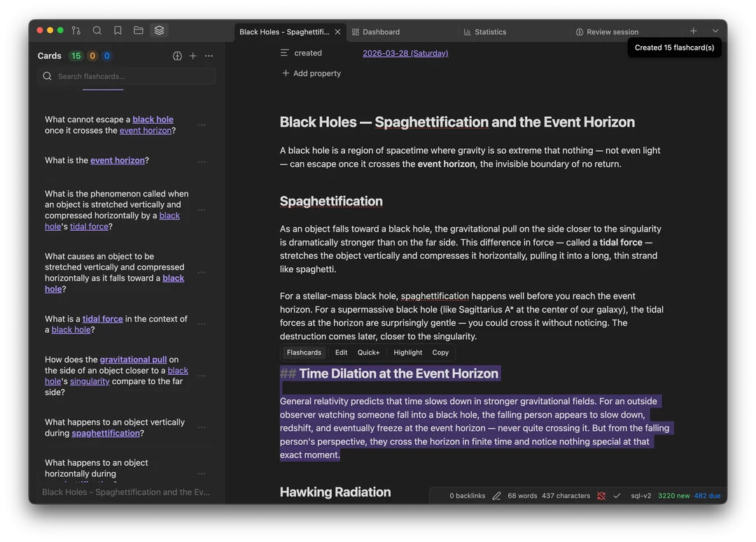
Task: Click the brain icon in the Cards panel
Action: [177, 56]
